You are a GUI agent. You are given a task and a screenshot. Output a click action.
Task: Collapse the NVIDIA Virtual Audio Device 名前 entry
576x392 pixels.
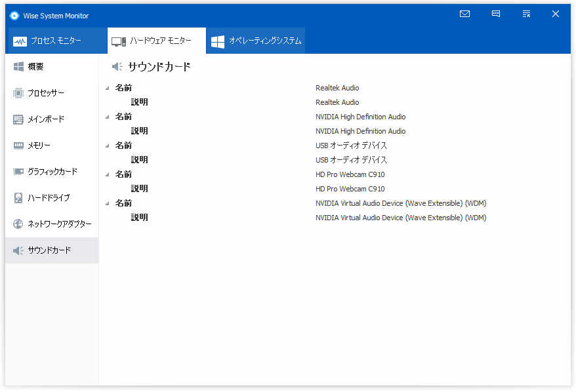108,203
